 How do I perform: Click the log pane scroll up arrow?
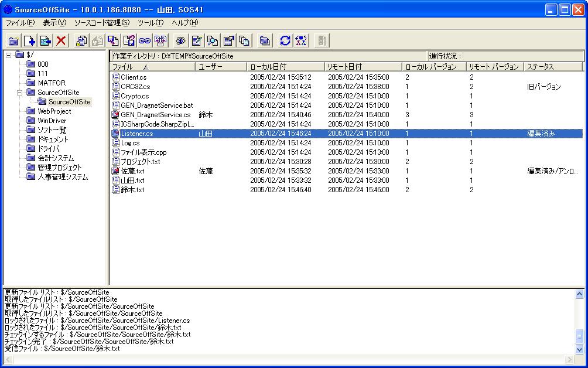[579, 294]
